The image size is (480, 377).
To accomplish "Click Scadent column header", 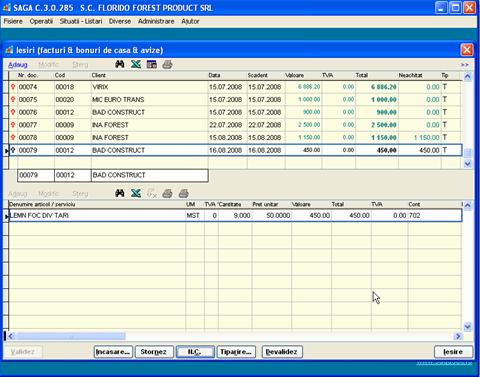I will (266, 75).
